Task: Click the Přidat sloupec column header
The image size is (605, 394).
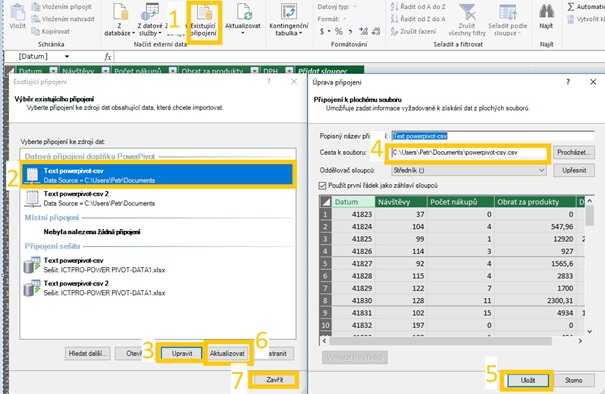Action: click(x=330, y=71)
